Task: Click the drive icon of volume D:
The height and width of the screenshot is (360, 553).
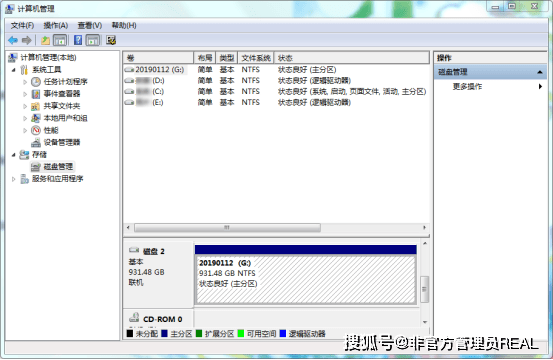Action: (x=129, y=81)
